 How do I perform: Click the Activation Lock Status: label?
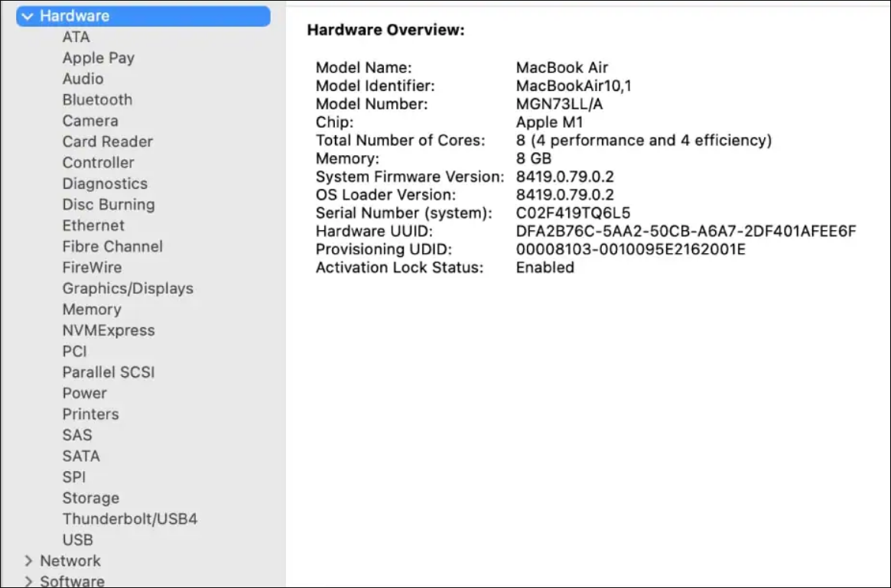(399, 268)
